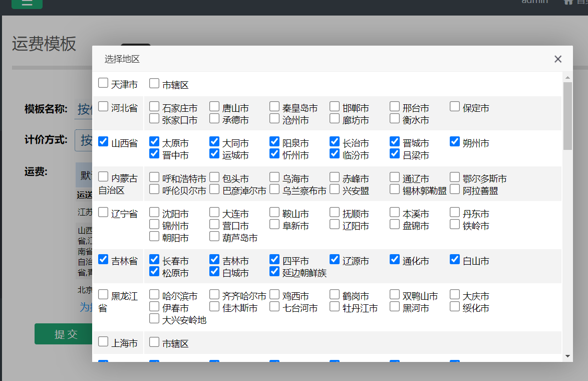Click the scrollbar up arrow in dialog

567,77
